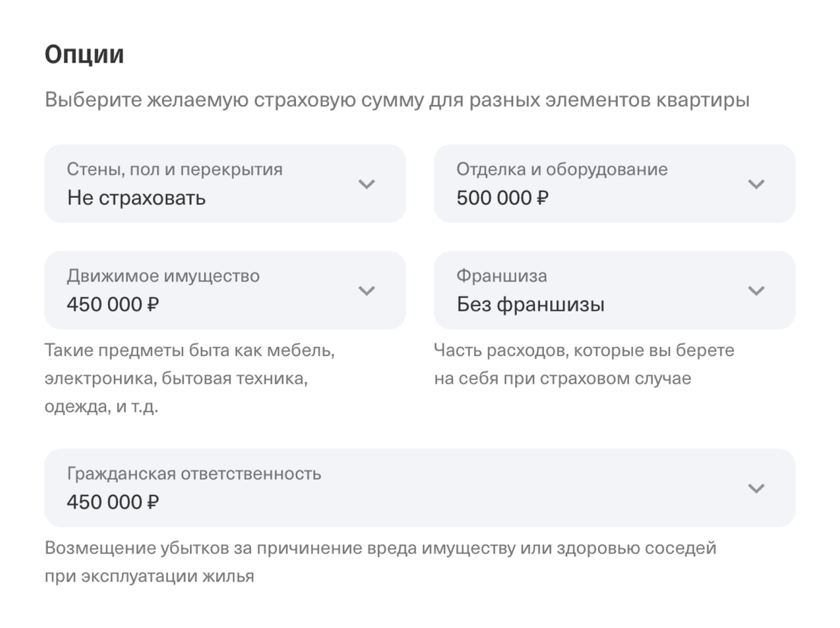Click 450 000 ₽ under Движимое имущество

click(113, 305)
